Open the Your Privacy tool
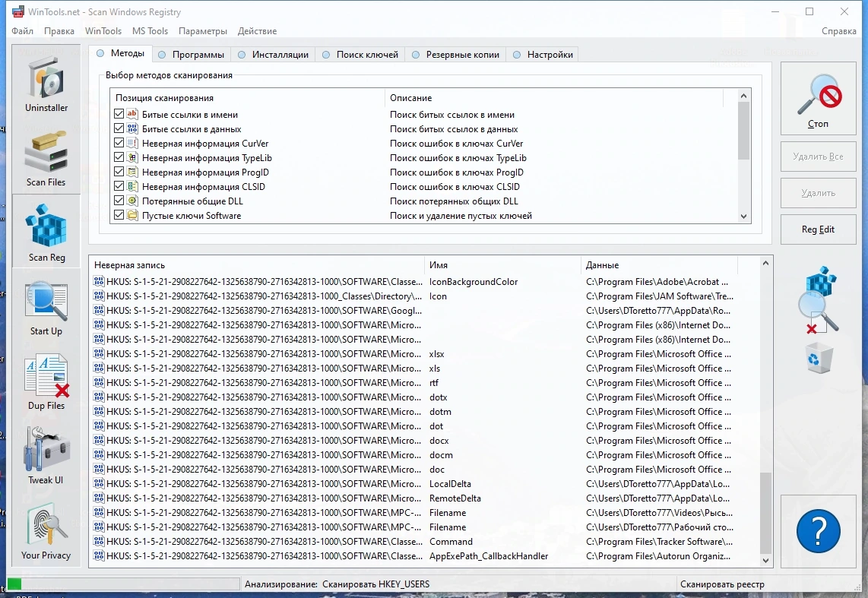 (x=46, y=530)
